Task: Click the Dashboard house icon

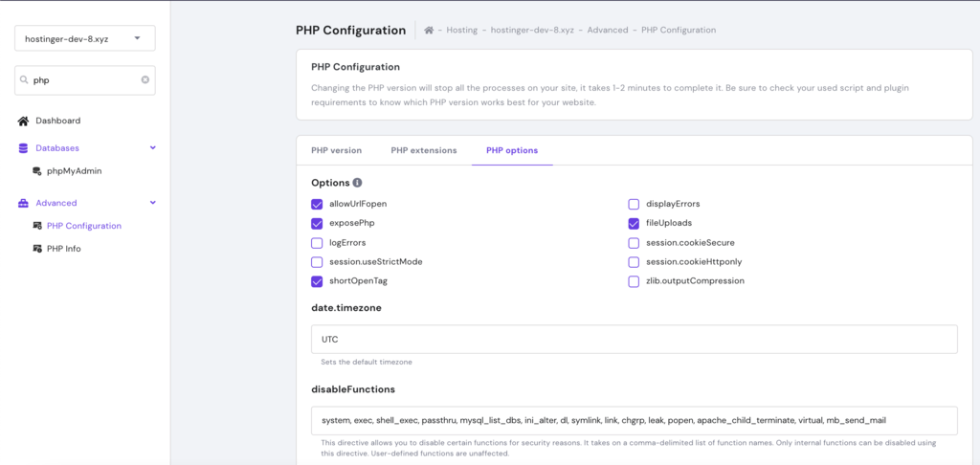Action: click(23, 121)
